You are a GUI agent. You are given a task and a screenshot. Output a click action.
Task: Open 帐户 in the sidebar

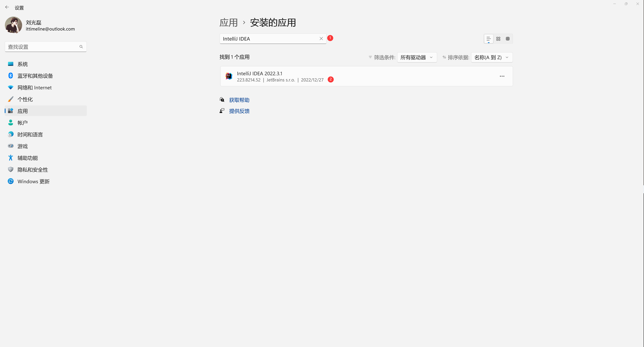click(45, 123)
